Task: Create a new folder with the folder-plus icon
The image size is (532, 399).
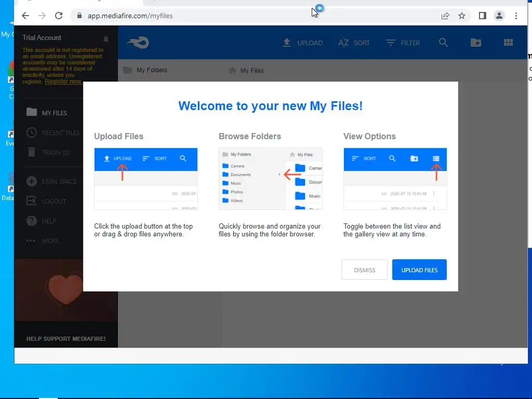Action: tap(476, 43)
